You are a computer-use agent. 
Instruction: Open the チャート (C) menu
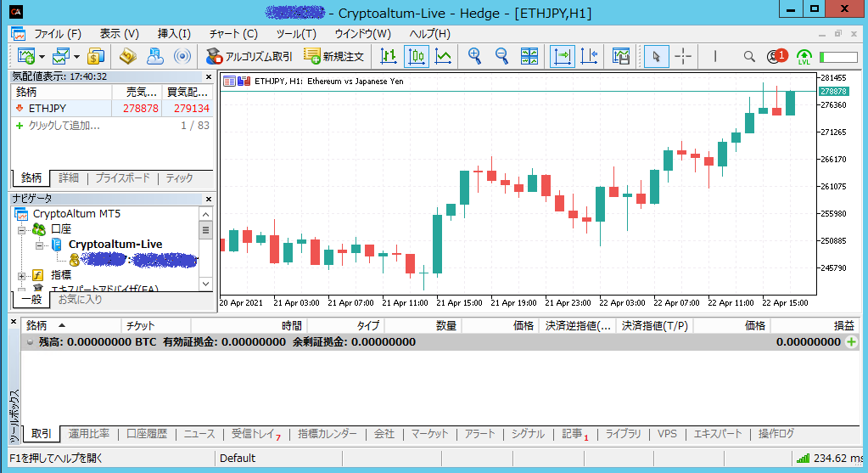(233, 34)
